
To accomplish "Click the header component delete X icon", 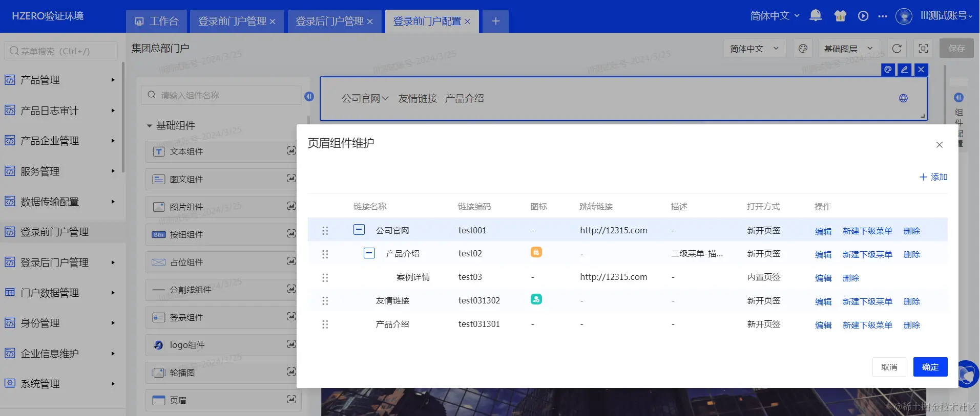I will tap(921, 70).
